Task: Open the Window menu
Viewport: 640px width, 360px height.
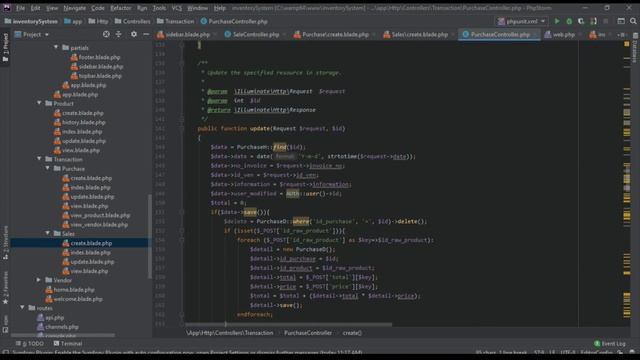Action: click(198, 8)
